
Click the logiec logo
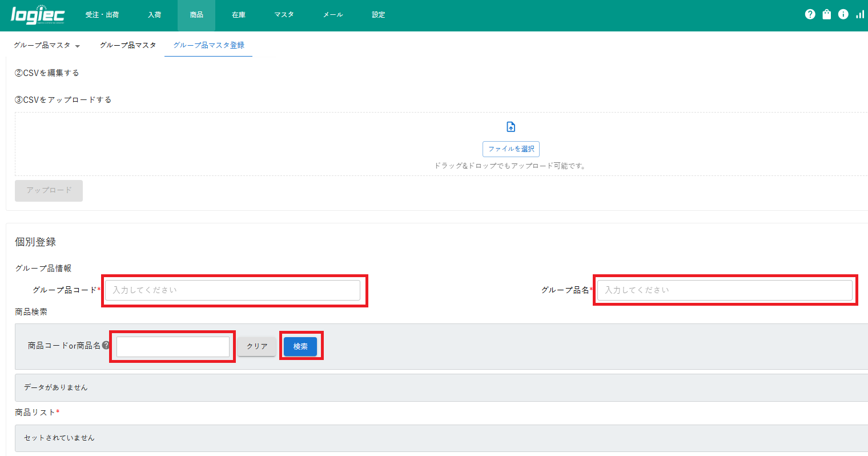pos(38,15)
